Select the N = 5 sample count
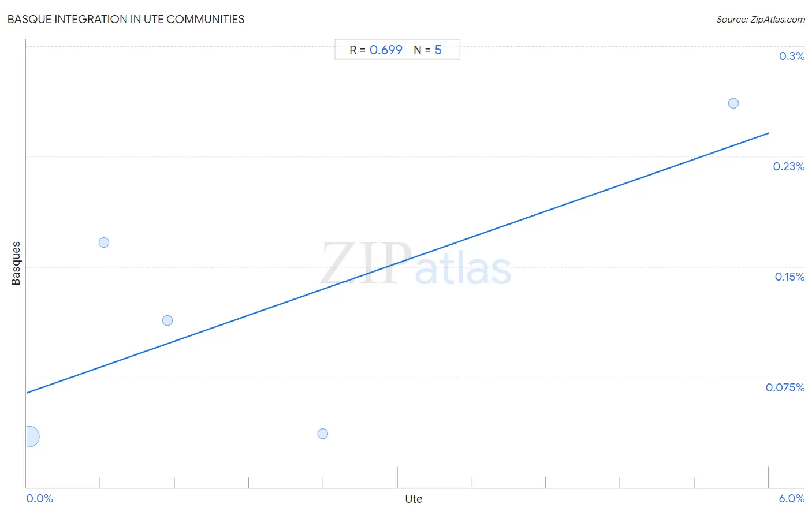 coord(427,50)
